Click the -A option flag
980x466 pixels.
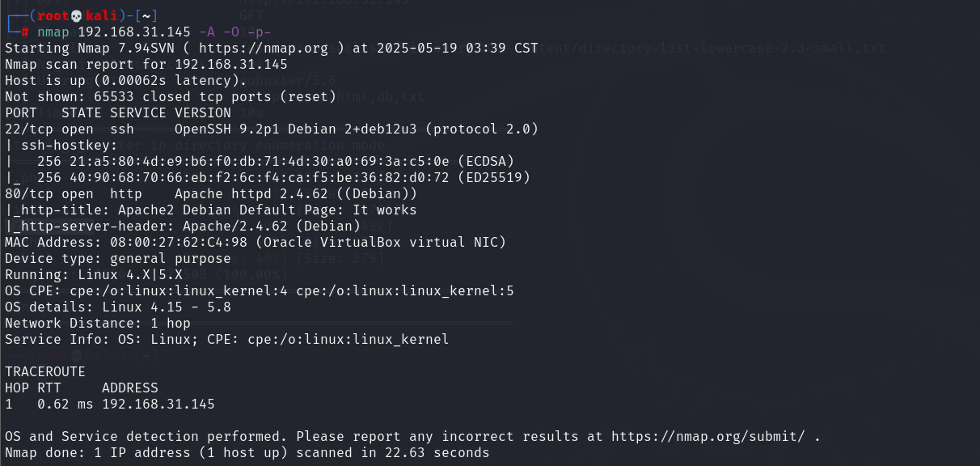(x=207, y=32)
